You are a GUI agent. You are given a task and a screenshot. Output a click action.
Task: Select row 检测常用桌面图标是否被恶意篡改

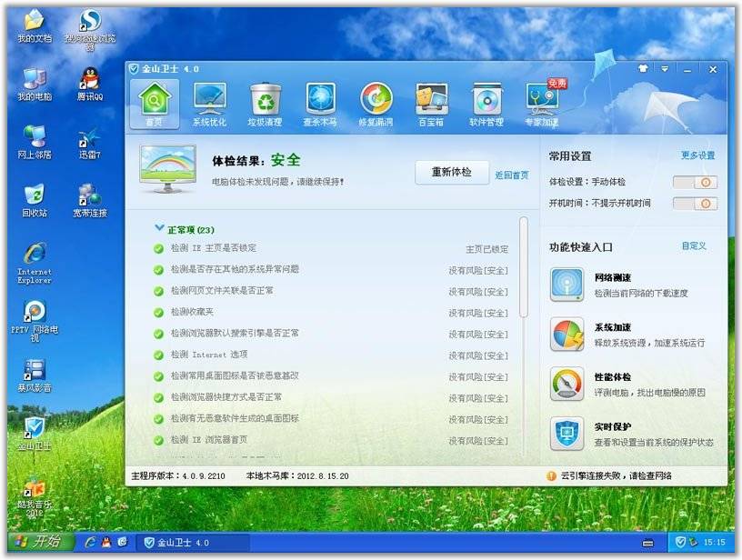(330, 376)
